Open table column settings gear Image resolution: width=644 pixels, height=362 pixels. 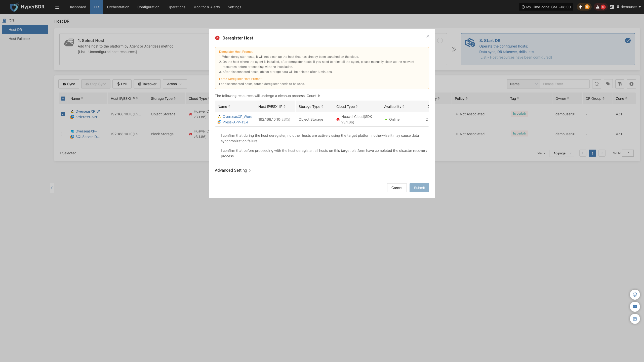point(631,84)
